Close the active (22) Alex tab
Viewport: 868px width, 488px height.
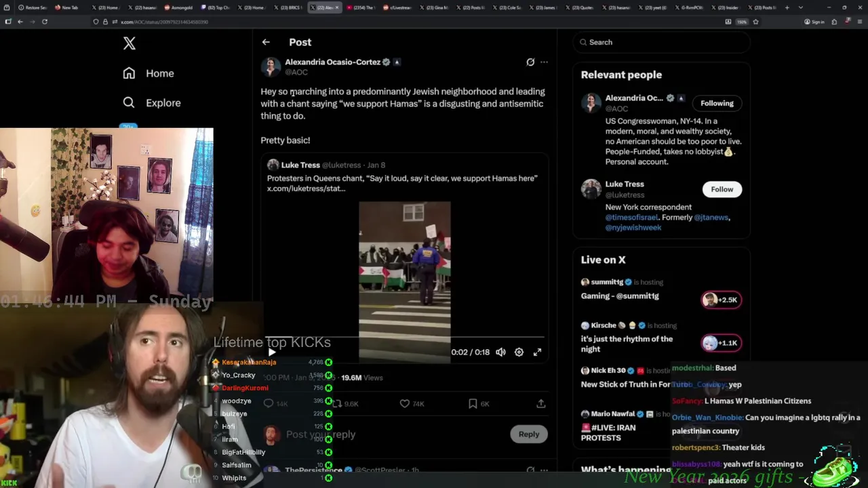(336, 7)
